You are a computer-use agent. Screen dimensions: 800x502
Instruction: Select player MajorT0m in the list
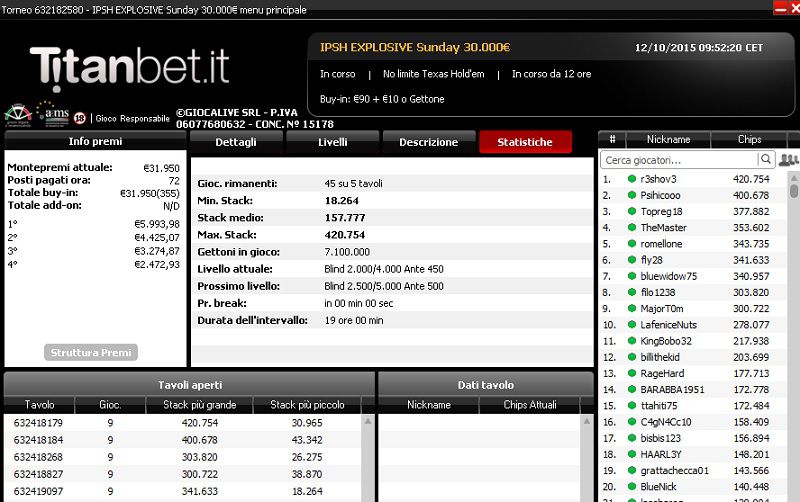pyautogui.click(x=693, y=309)
